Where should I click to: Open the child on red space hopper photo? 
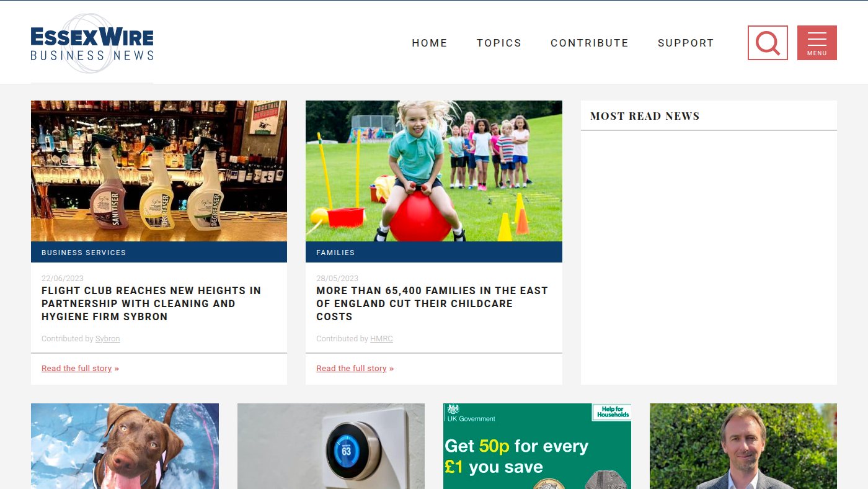(x=434, y=171)
